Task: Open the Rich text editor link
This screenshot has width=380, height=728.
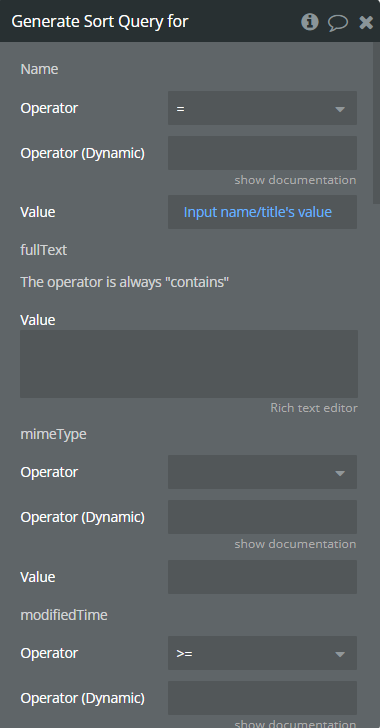Action: click(x=314, y=408)
